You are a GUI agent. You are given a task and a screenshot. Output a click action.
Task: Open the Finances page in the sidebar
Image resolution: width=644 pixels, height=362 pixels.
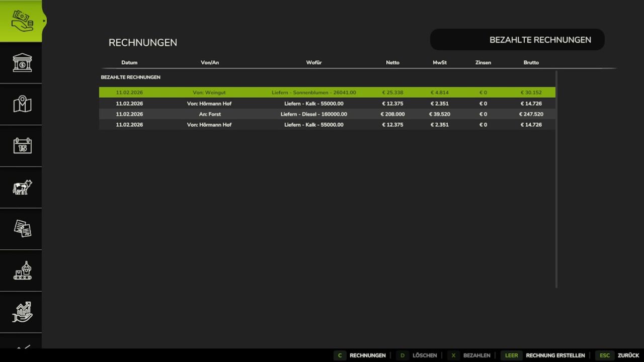click(21, 20)
